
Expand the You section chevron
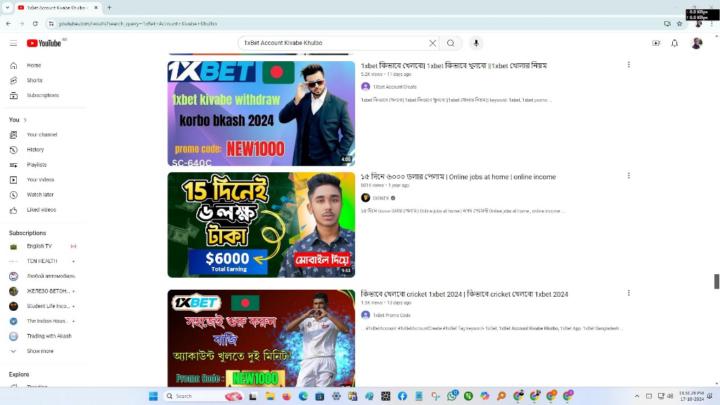coord(25,120)
